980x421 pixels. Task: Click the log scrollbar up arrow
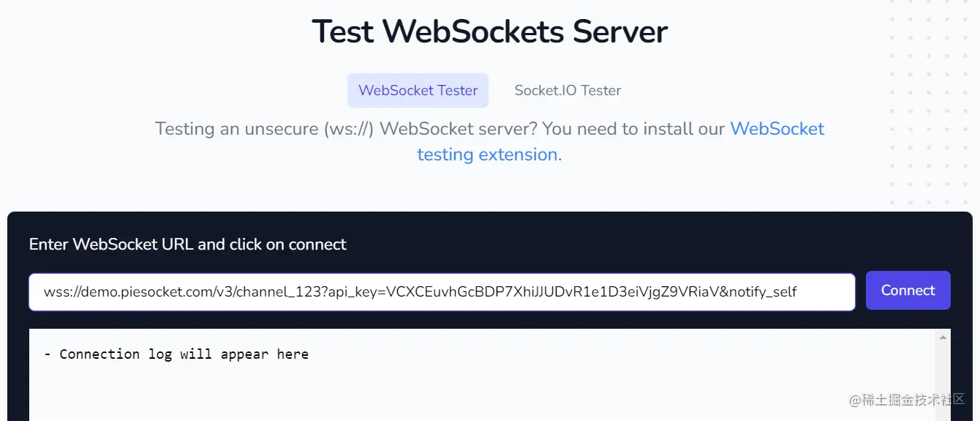pyautogui.click(x=943, y=338)
